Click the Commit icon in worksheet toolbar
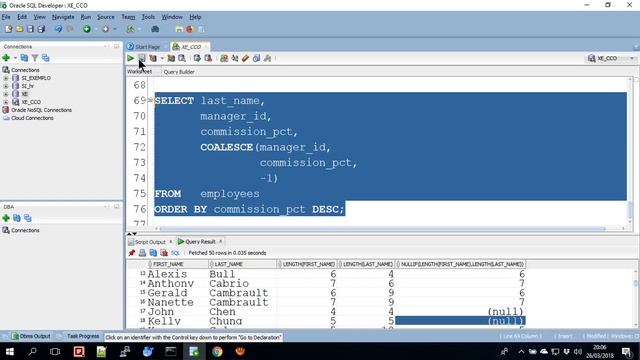Screen dimensions: 640x360 point(197,58)
